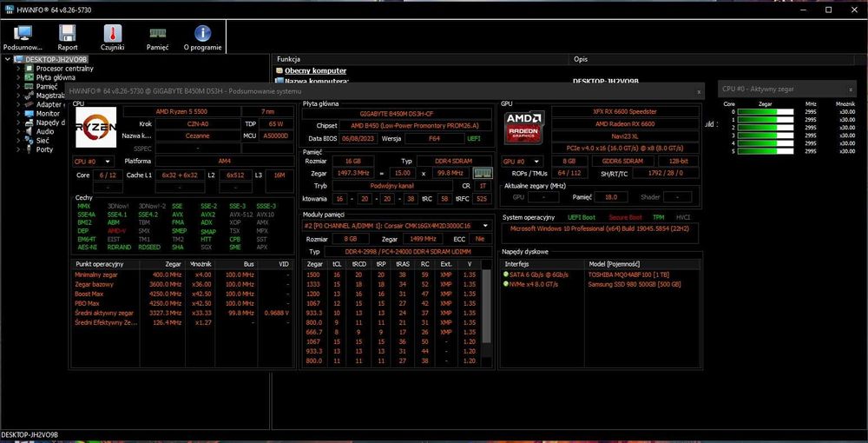Click green status icon beside NVMe x4
868x443 pixels.
[505, 284]
